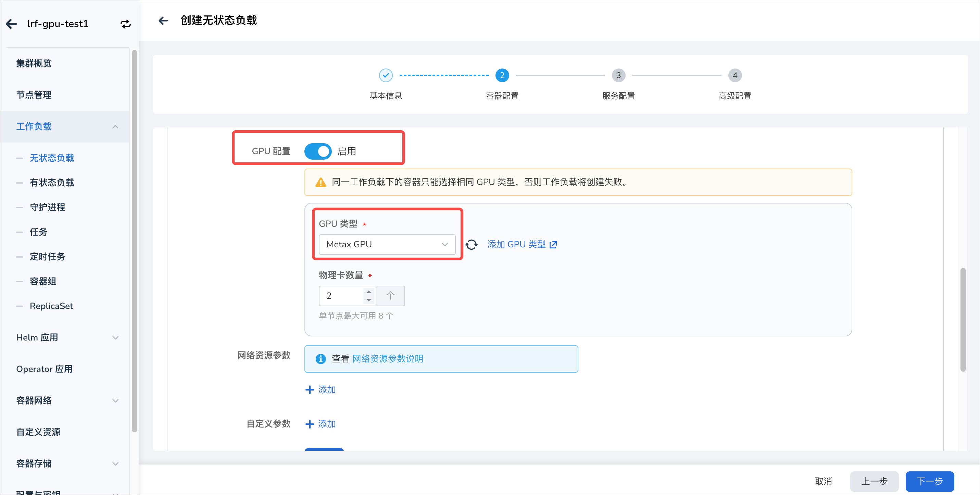Screen dimensions: 980x495
Task: Select 任务 in sidebar
Action: point(38,232)
